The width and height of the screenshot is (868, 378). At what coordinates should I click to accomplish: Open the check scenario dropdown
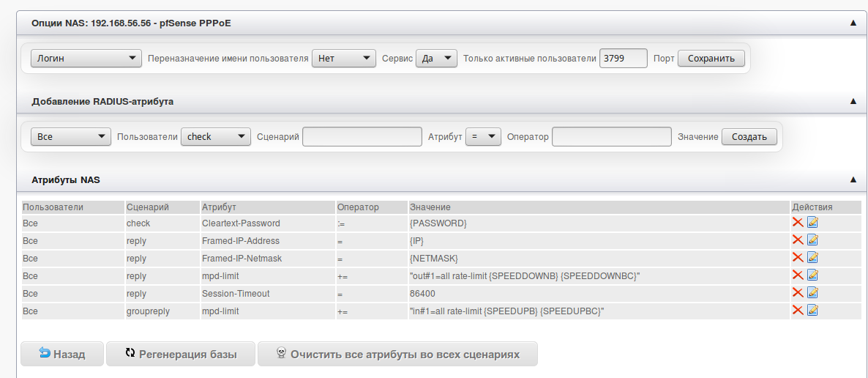pyautogui.click(x=216, y=137)
